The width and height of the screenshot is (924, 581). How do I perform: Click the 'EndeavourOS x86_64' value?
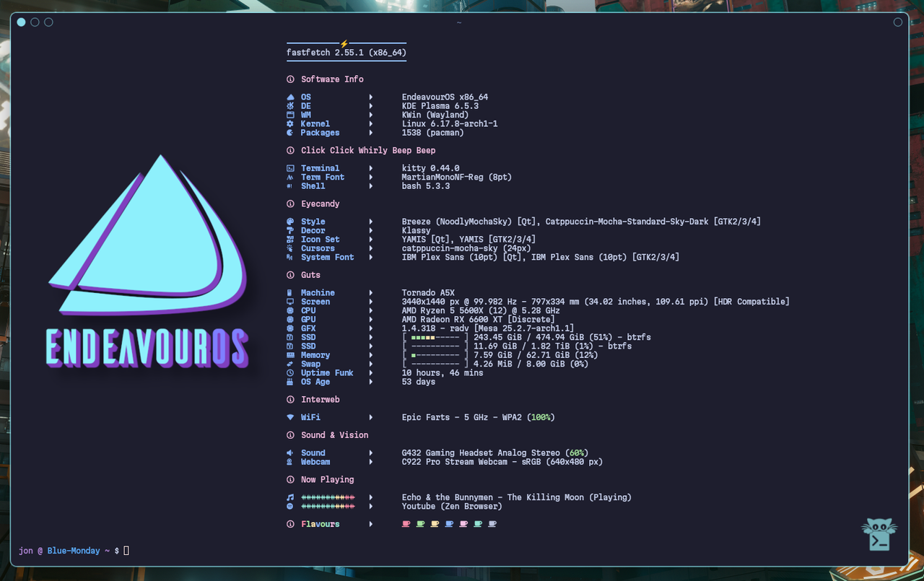pyautogui.click(x=445, y=97)
